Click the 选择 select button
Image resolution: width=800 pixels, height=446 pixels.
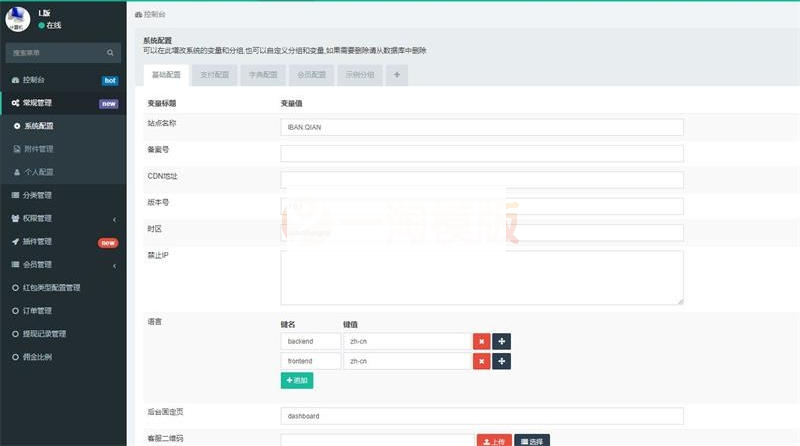coord(532,440)
